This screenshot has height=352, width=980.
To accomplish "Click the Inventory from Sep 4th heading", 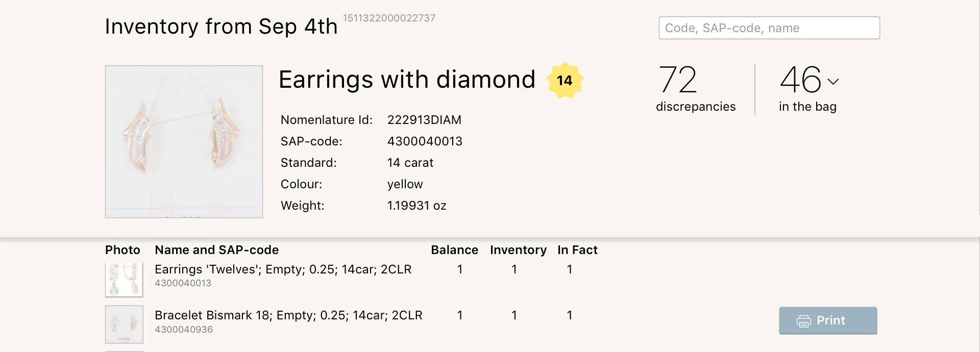I will (221, 27).
